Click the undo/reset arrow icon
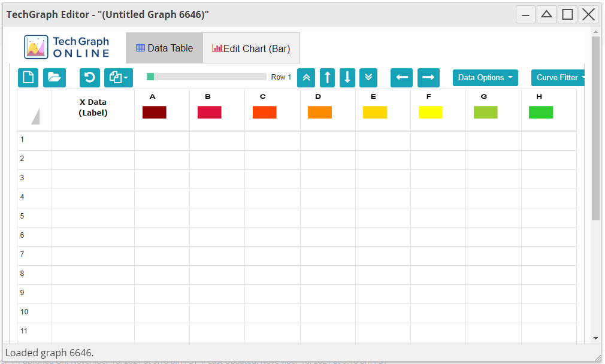This screenshot has width=605, height=364. click(90, 78)
